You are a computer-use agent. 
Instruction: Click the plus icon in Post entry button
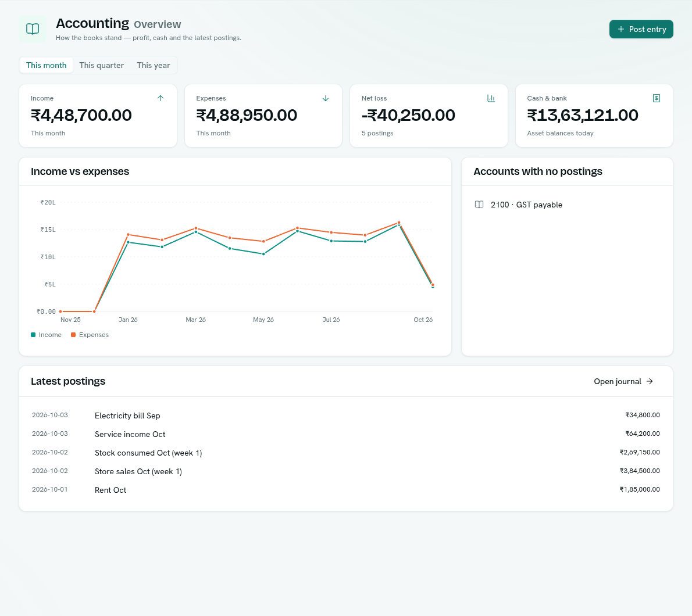[x=621, y=29]
